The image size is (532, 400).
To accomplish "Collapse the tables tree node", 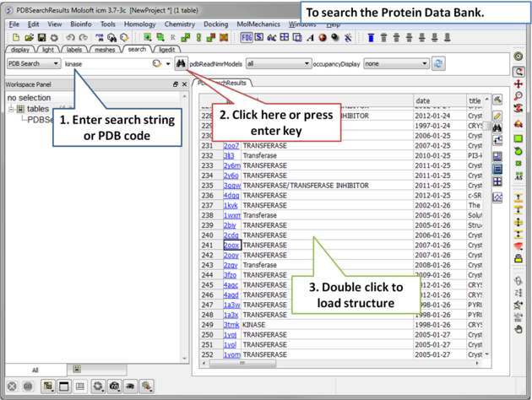I will (x=12, y=109).
